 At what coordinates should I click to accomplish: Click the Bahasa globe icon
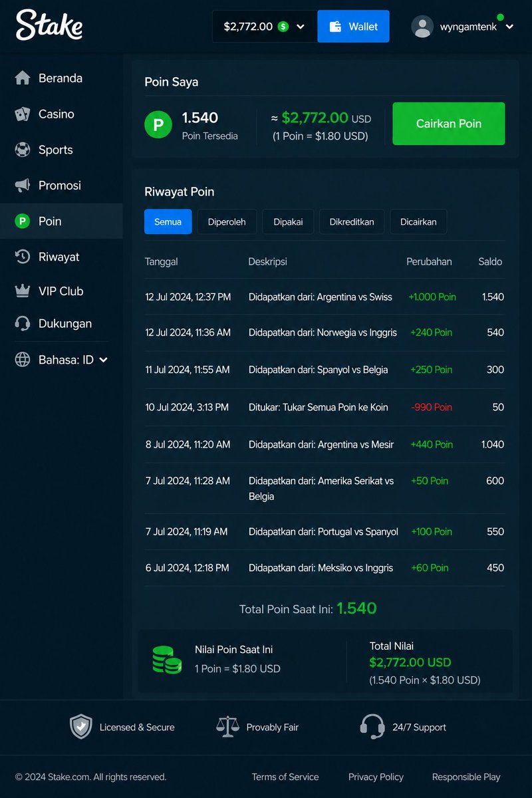click(23, 360)
